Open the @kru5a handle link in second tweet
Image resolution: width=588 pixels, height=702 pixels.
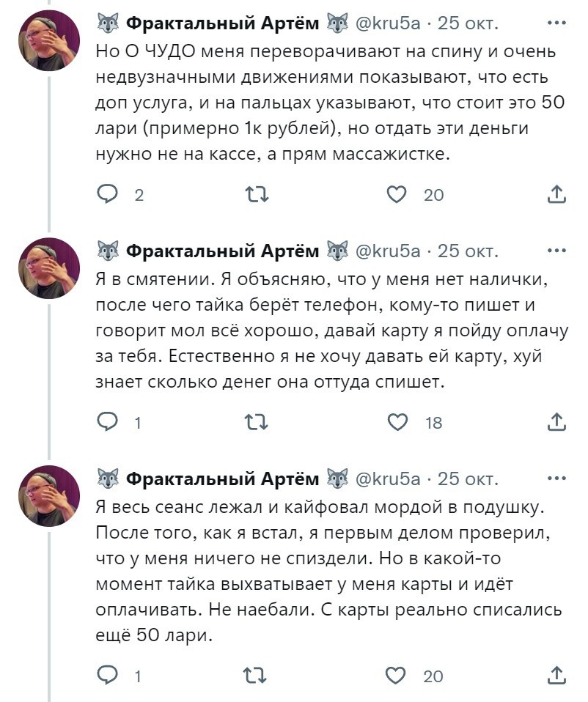tap(388, 251)
